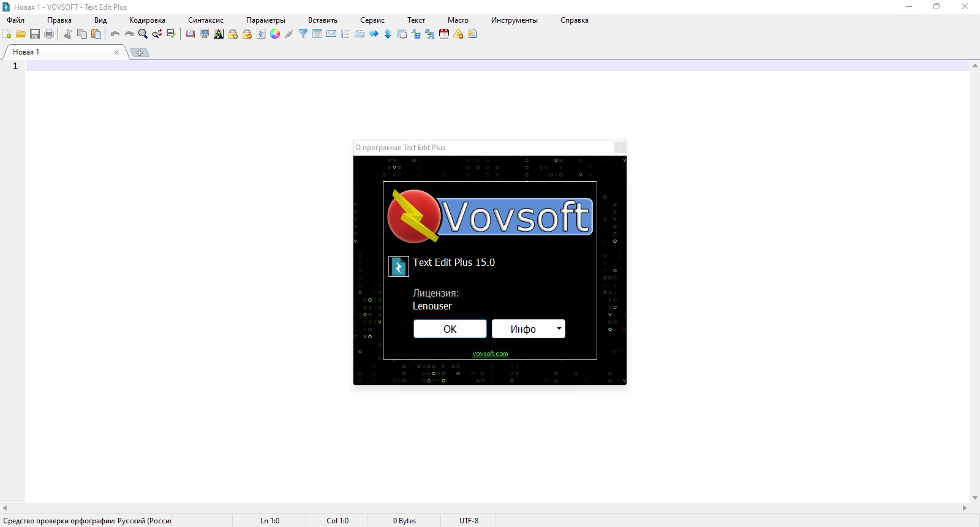Click the Print icon in the toolbar
The width and height of the screenshot is (980, 527).
[x=49, y=34]
